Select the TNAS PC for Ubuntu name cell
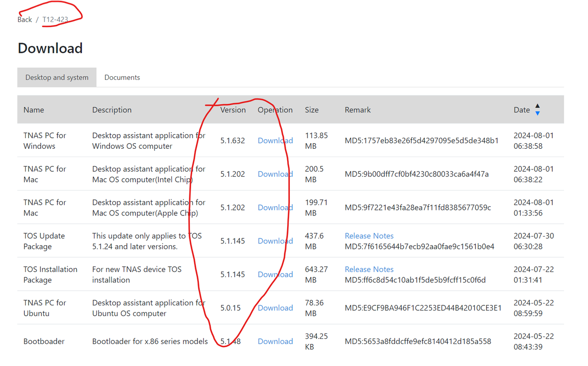Viewport: 588px width, 366px height. coord(45,308)
